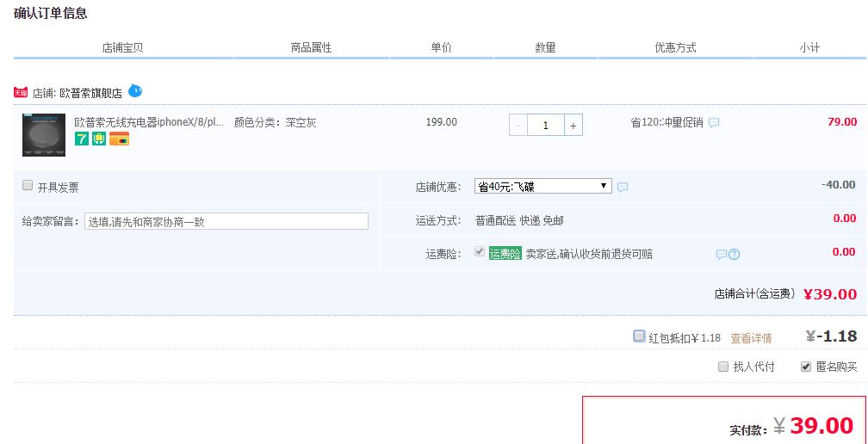This screenshot has height=444, width=868.
Task: Open product link 欧普索无线充电器iphoneX
Action: pyautogui.click(x=150, y=122)
